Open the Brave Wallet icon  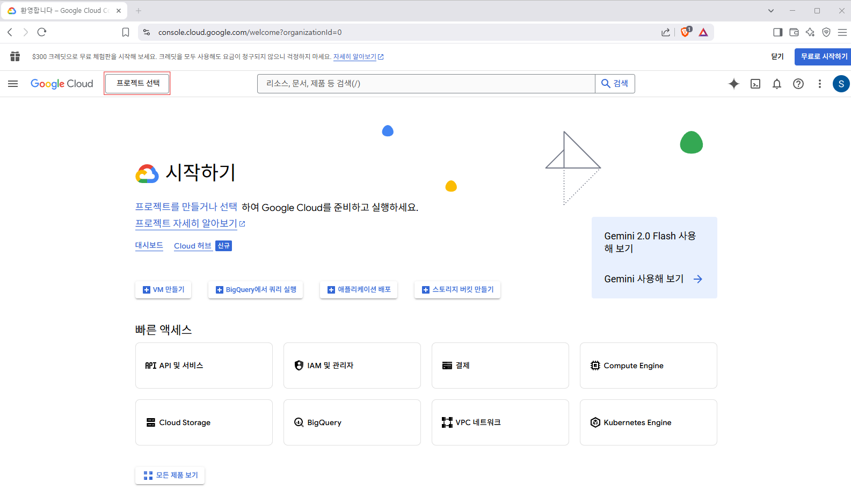tap(794, 32)
